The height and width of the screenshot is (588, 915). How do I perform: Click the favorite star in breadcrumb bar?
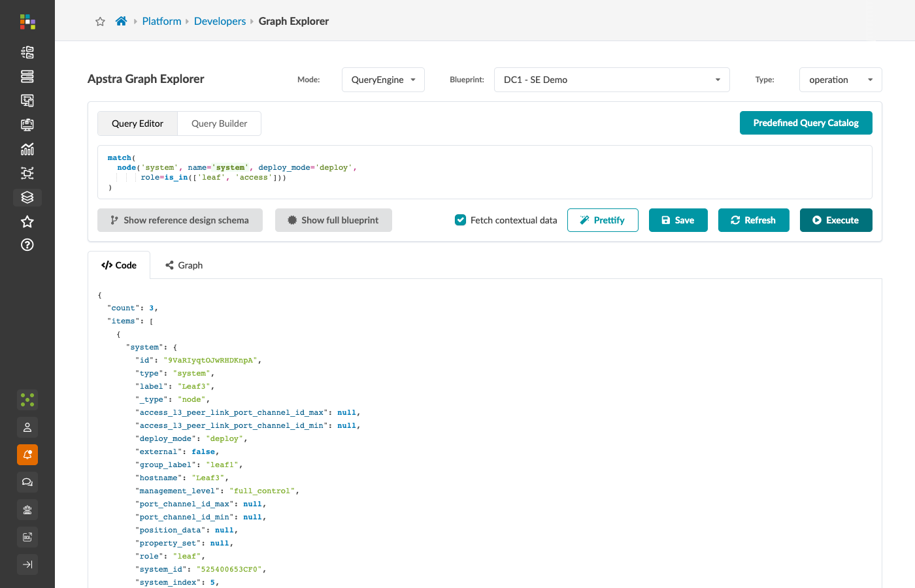pos(100,22)
